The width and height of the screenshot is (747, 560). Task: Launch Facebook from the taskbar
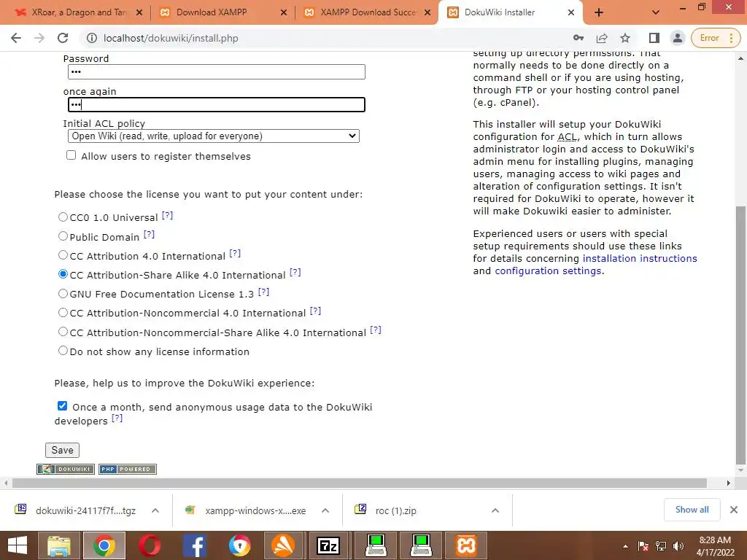tap(194, 545)
